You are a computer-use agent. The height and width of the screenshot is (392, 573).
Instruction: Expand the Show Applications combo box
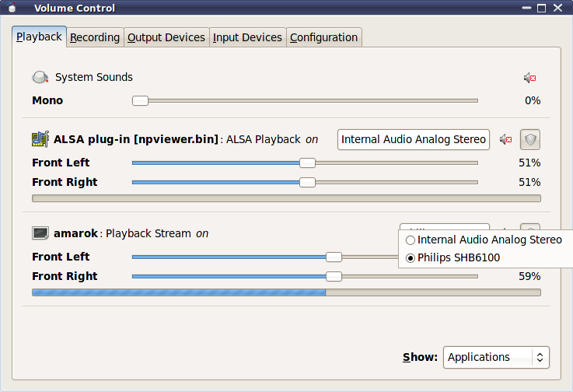(496, 357)
